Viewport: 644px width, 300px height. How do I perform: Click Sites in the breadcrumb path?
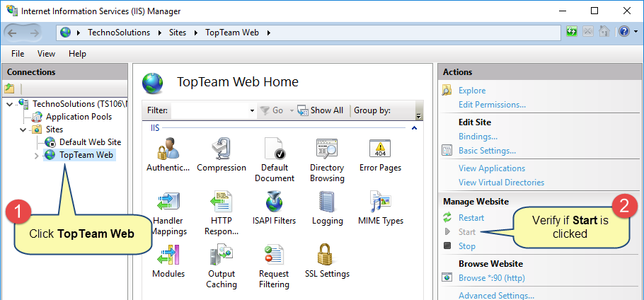coord(178,33)
